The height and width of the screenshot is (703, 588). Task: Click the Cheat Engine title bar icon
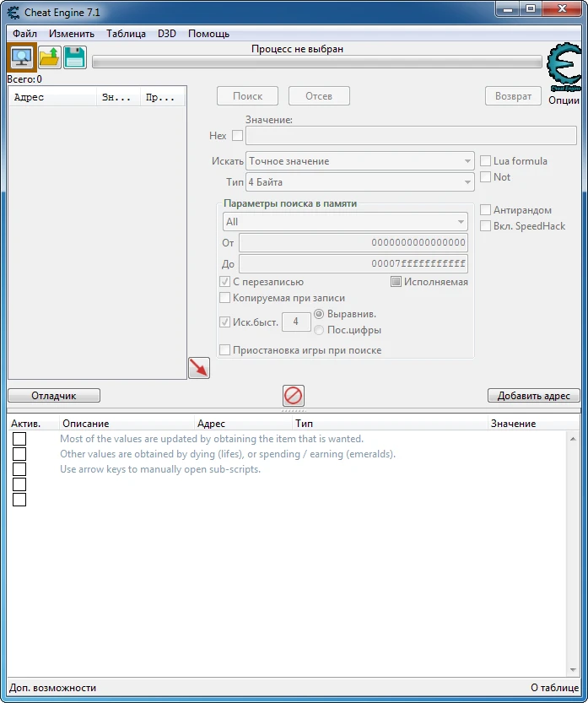coord(13,13)
